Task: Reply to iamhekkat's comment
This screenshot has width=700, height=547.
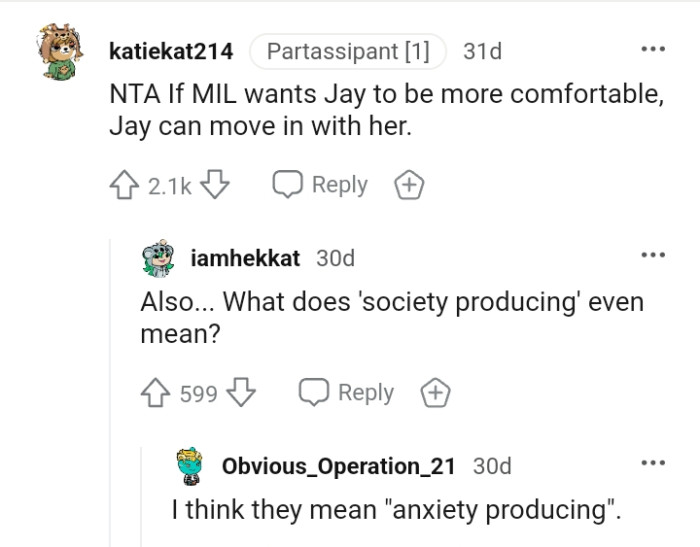Action: point(347,393)
